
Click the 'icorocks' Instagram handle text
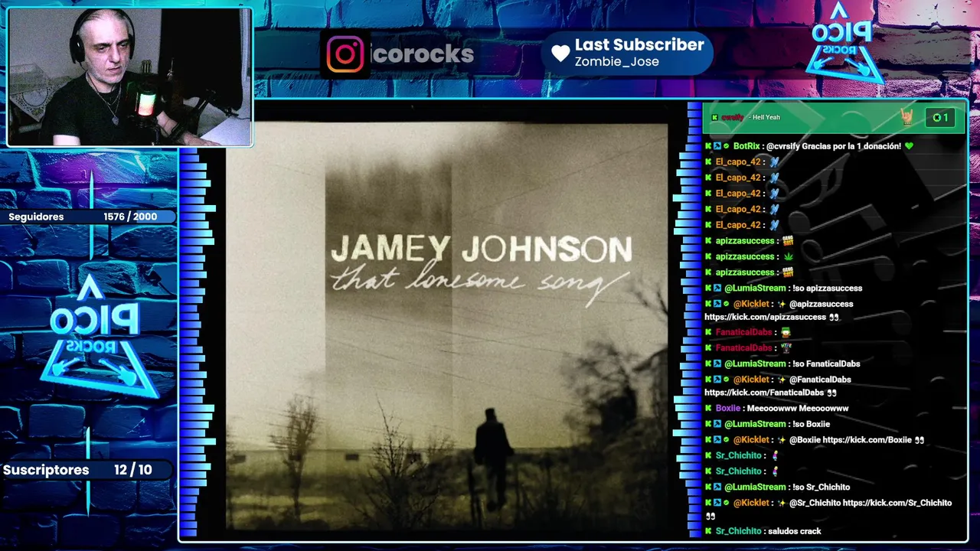tap(423, 54)
